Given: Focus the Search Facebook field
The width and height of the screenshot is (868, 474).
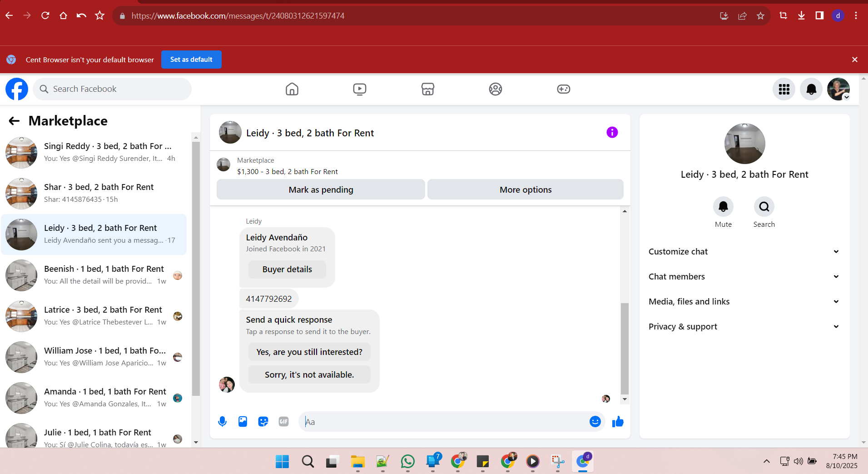Looking at the screenshot, I should tap(112, 89).
